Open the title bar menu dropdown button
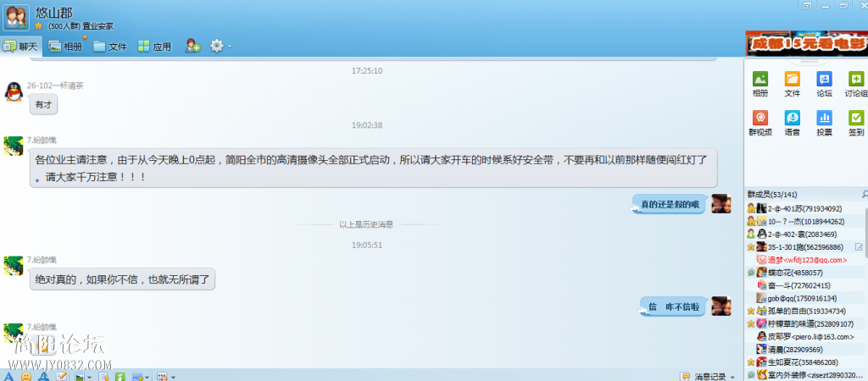 807,5
